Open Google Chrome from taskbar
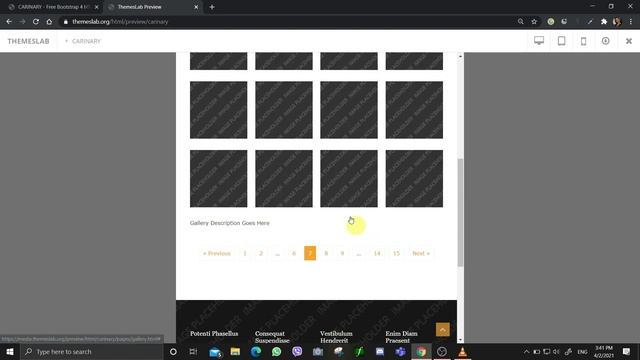 point(421,351)
